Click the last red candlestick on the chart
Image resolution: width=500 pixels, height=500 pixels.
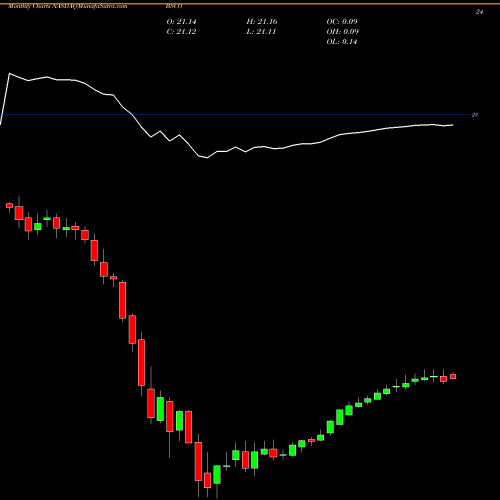coord(453,376)
